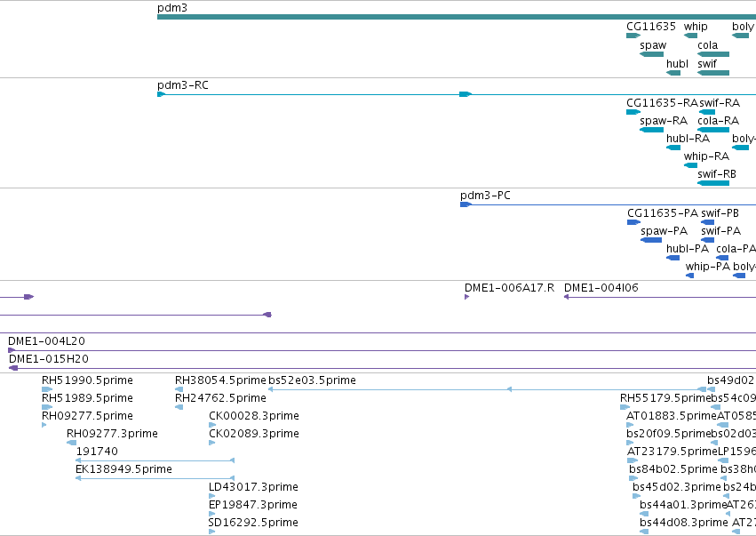Click the bs45d02.3prime EST glyph

[x=636, y=496]
